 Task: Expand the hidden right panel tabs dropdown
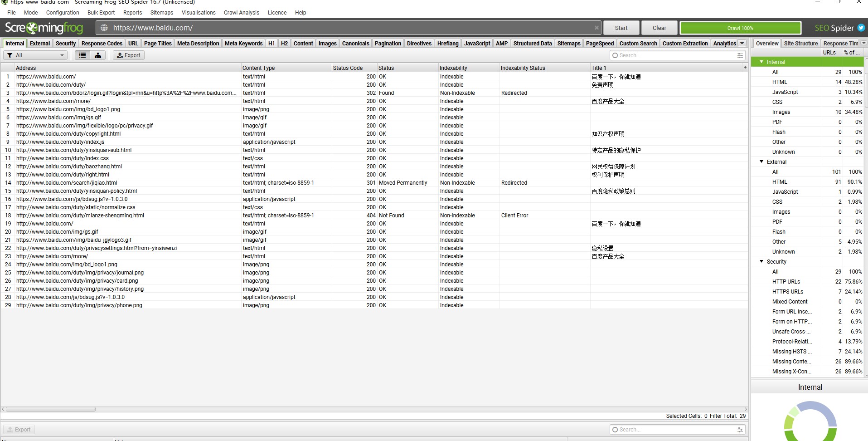[864, 43]
